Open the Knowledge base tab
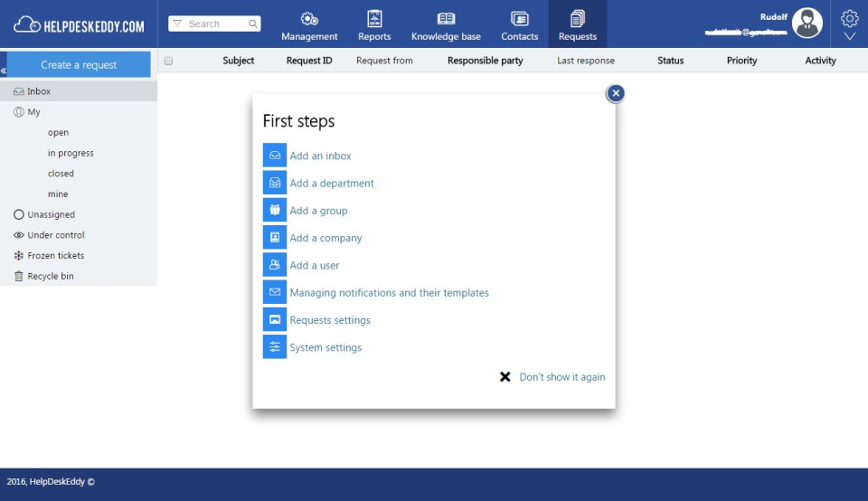The height and width of the screenshot is (501, 868). tap(446, 25)
